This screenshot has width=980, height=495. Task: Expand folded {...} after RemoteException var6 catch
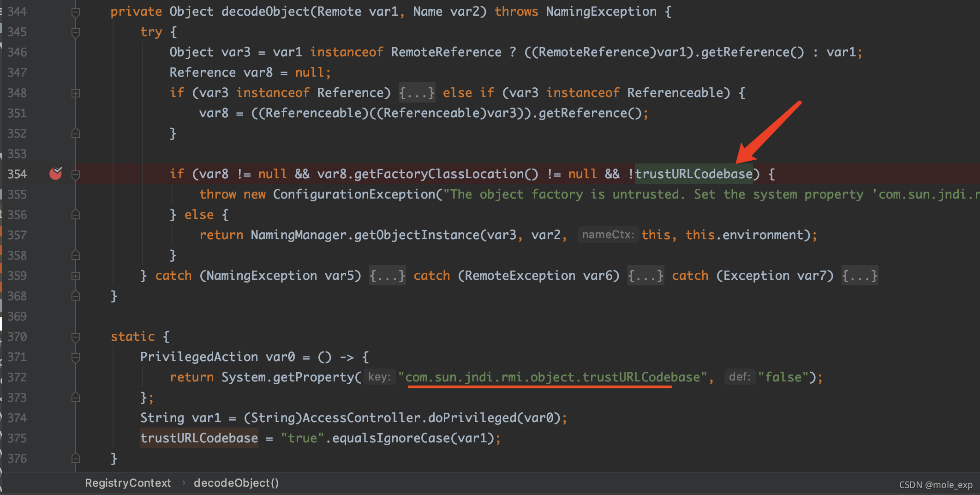coord(645,276)
